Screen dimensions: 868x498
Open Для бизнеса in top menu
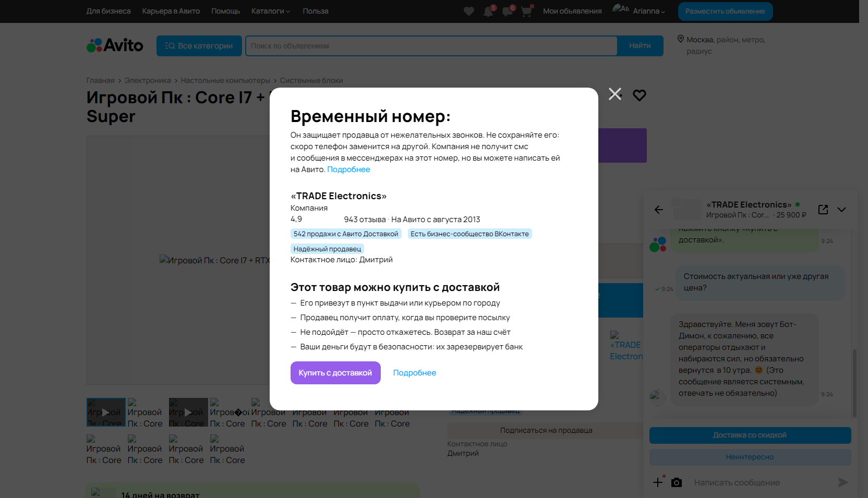(x=108, y=11)
